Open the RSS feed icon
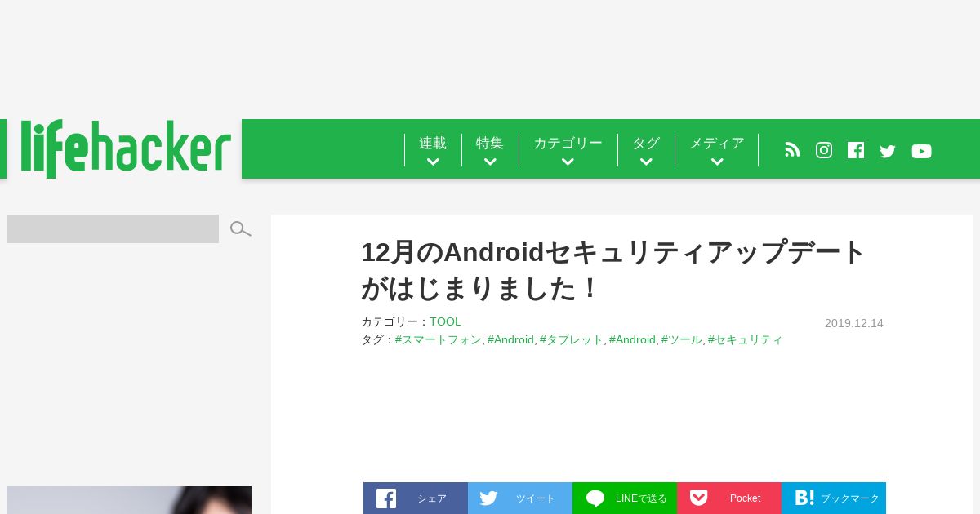Screen dimensions: 980x514 tap(792, 150)
